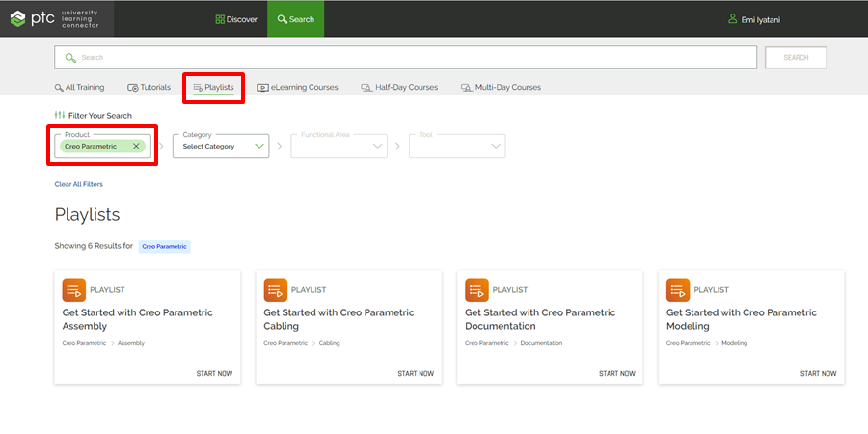Image resolution: width=868 pixels, height=434 pixels.
Task: Open the Functional Area dropdown
Action: click(x=339, y=147)
